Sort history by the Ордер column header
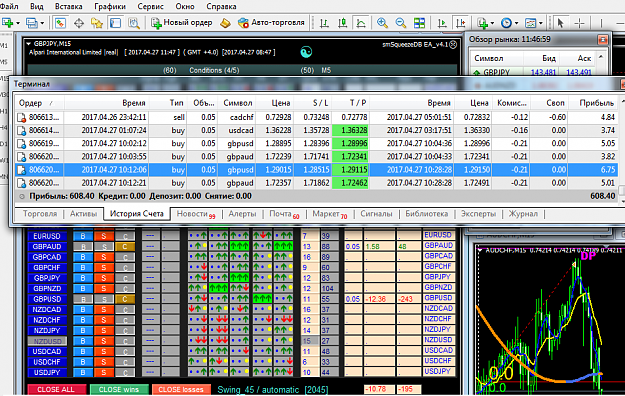The image size is (625, 396). coord(39,103)
